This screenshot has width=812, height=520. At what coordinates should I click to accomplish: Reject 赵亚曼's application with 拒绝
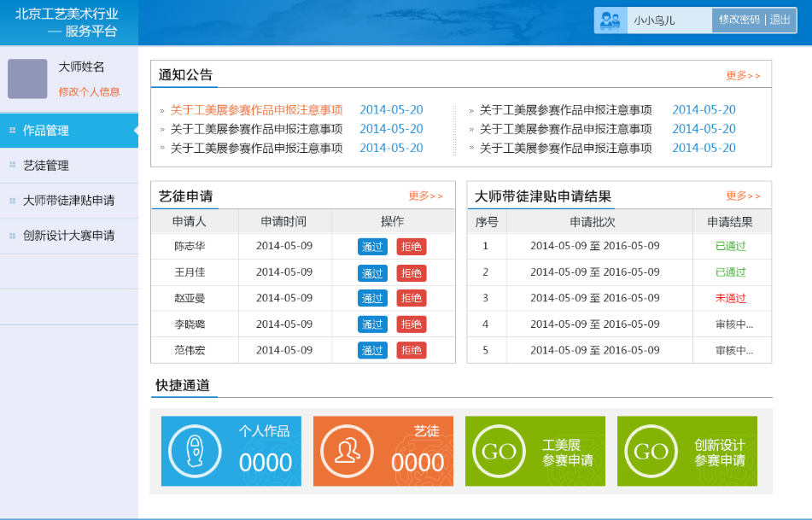point(412,299)
